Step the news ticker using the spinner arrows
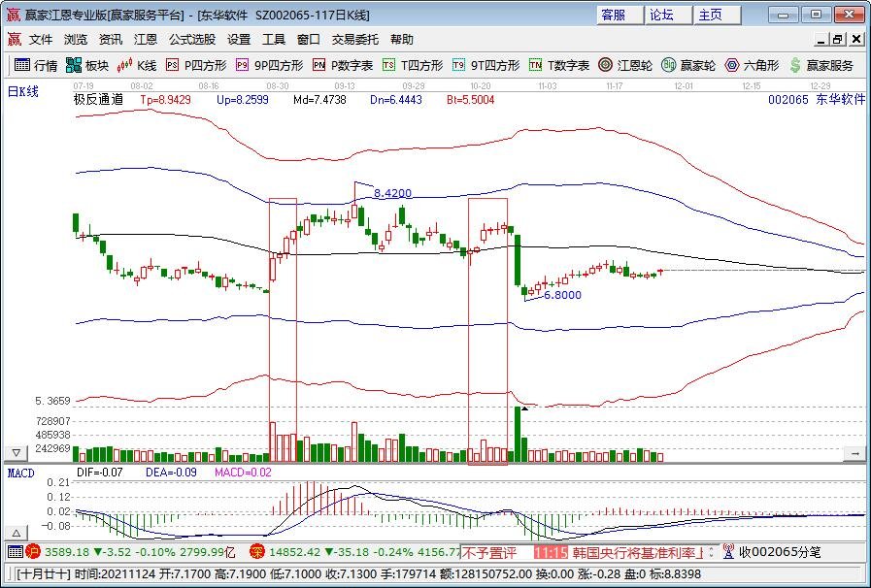 pos(712,552)
